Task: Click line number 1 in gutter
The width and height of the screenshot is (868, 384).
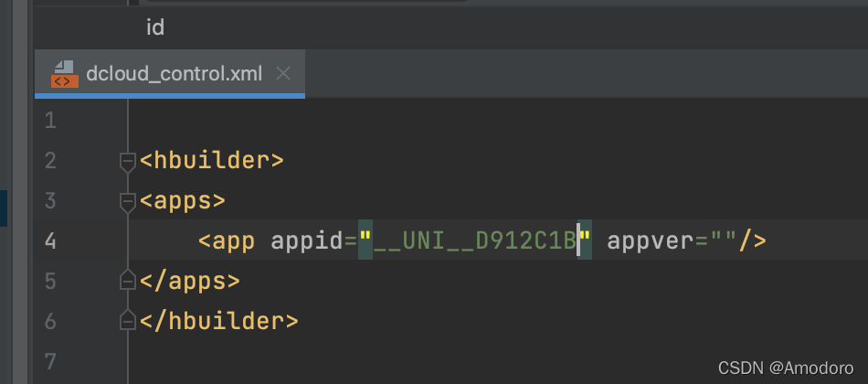Action: click(x=50, y=121)
